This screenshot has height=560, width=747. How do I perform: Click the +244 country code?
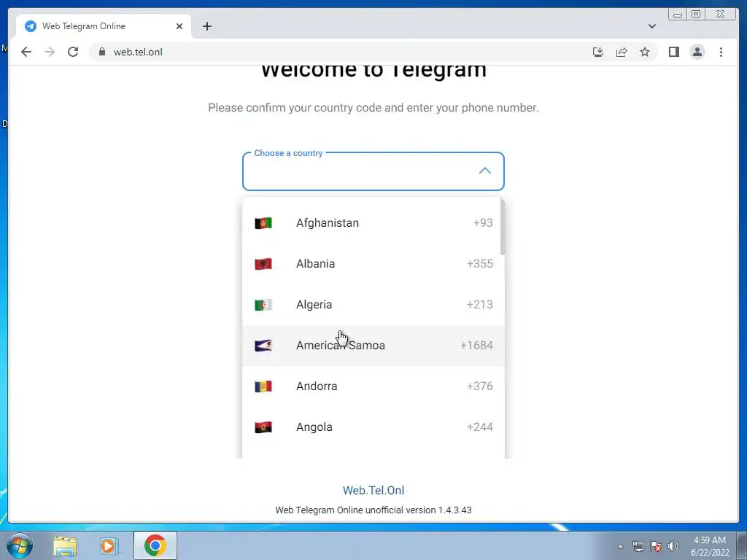480,427
